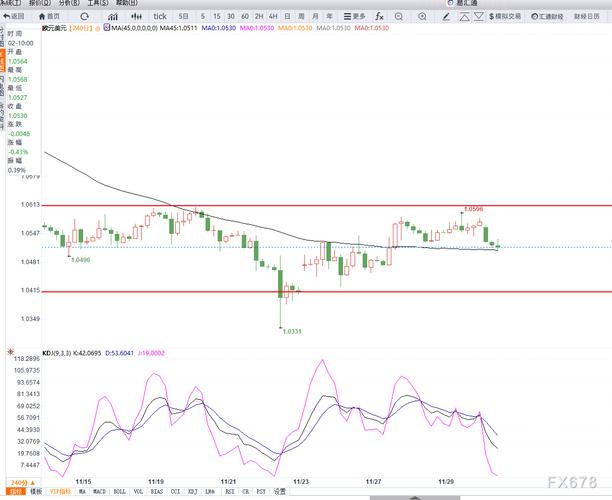Select the daily (日) timeframe
This screenshot has width=612, height=500.
(287, 16)
